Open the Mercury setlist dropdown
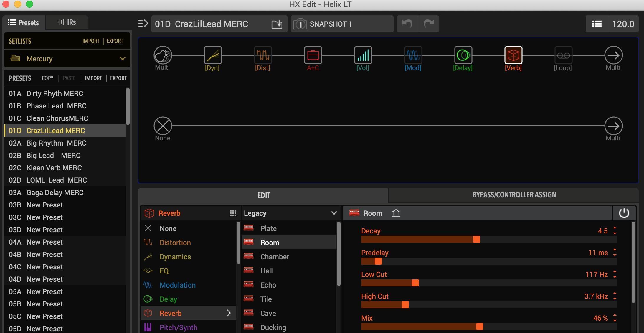The height and width of the screenshot is (333, 644). [x=67, y=58]
